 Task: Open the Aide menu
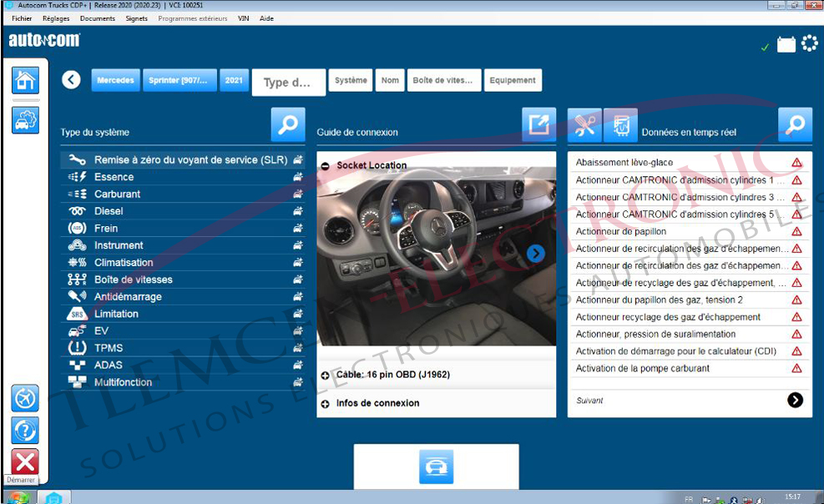(266, 18)
